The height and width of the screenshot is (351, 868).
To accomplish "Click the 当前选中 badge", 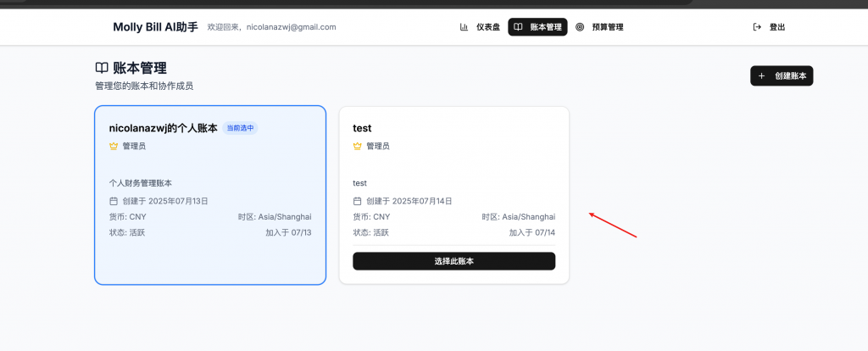I will [240, 128].
